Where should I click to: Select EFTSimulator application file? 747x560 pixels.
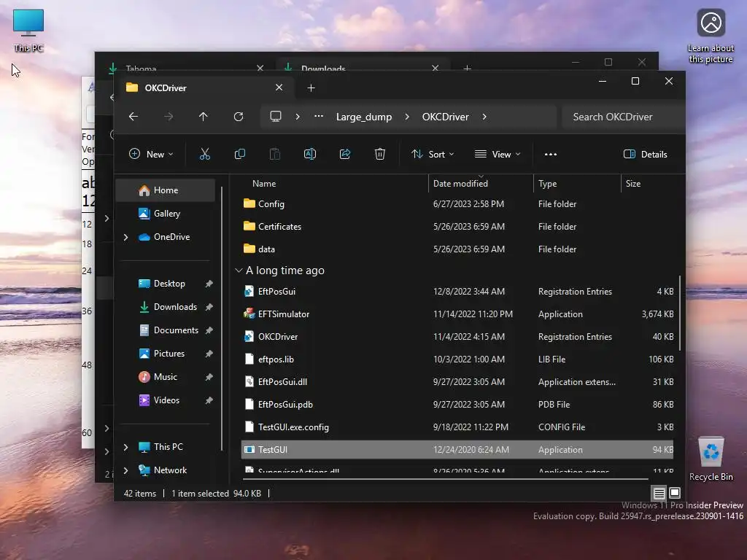point(457,314)
